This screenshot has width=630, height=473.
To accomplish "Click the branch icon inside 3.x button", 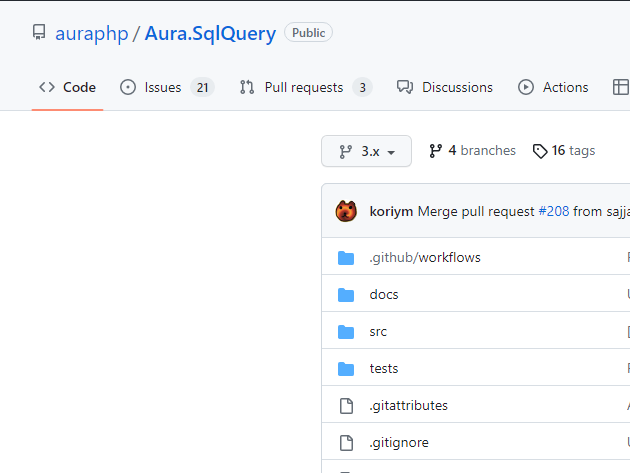I will pyautogui.click(x=346, y=152).
